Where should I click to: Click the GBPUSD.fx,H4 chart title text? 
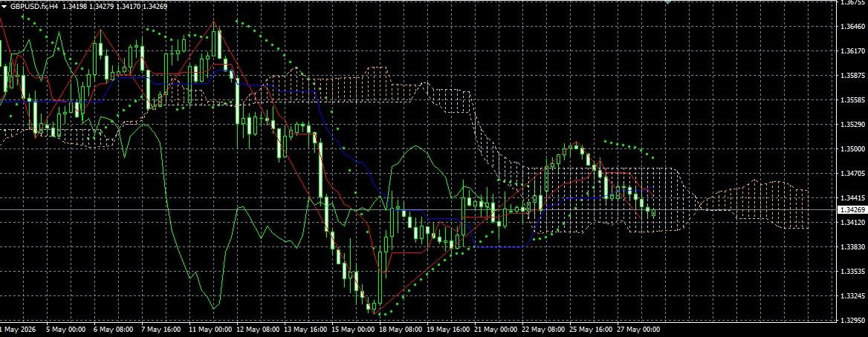click(33, 7)
